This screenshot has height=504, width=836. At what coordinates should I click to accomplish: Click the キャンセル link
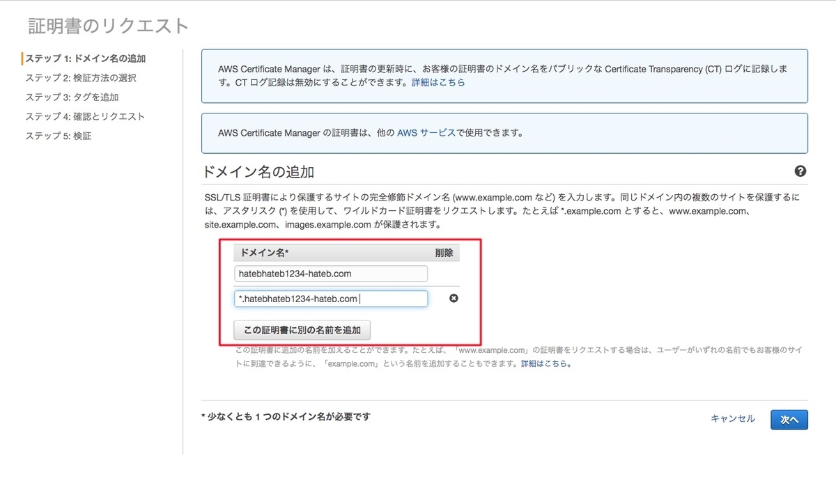pyautogui.click(x=733, y=418)
